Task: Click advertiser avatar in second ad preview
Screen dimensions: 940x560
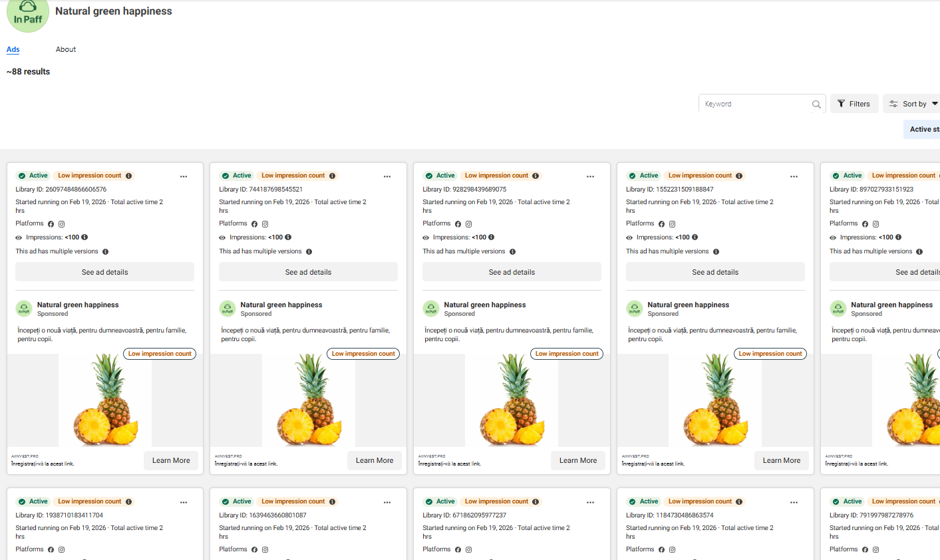Action: coord(228,309)
